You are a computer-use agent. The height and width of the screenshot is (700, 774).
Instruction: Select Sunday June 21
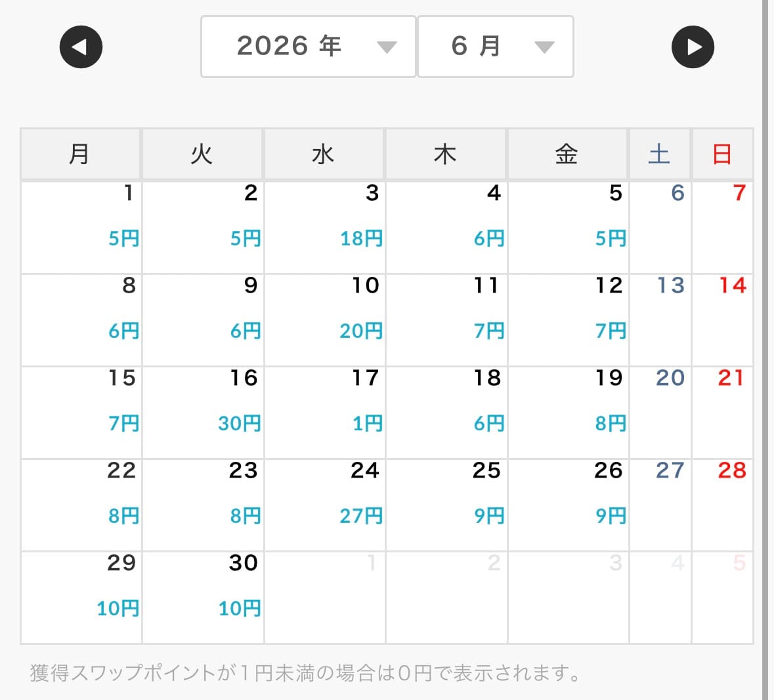[x=722, y=413]
